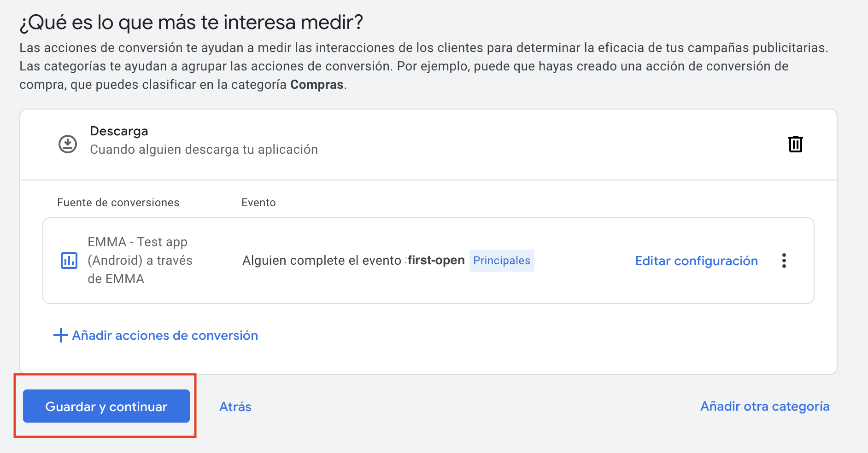Click the EMMA bar chart source icon
Screen dimensions: 868x453
(x=69, y=261)
